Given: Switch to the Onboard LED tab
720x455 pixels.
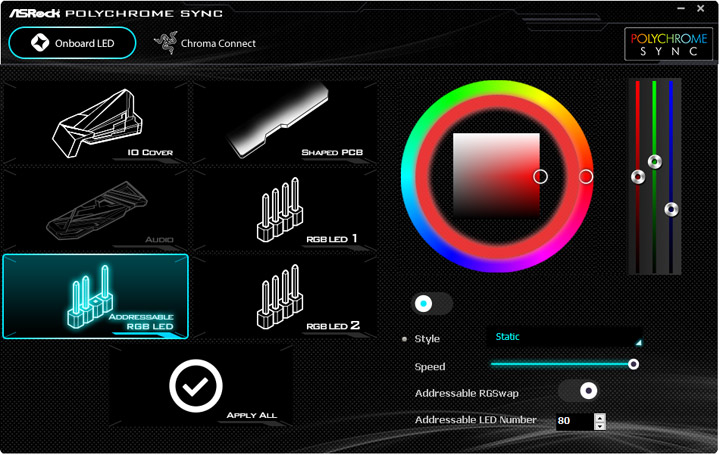Looking at the screenshot, I should [x=72, y=43].
